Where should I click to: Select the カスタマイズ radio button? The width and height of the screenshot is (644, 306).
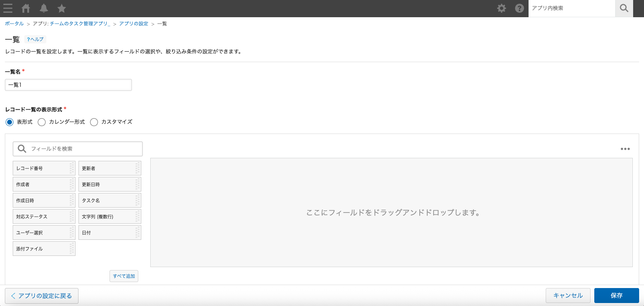(x=94, y=122)
